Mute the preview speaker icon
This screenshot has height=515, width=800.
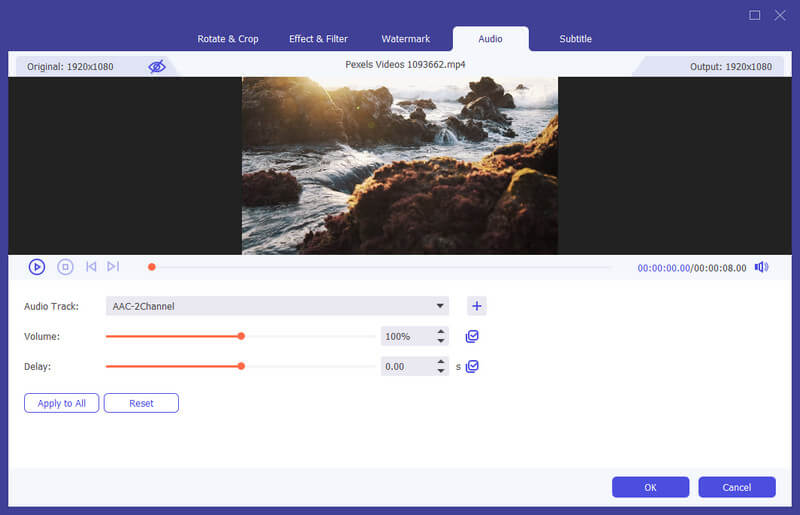tap(762, 267)
